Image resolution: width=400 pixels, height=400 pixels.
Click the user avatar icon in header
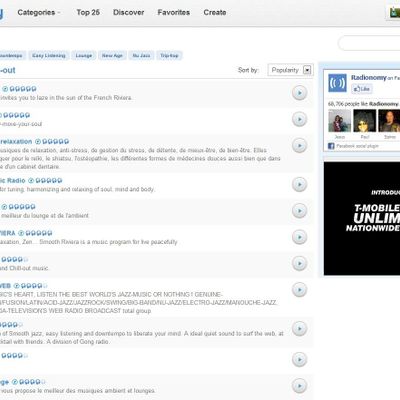(x=395, y=13)
